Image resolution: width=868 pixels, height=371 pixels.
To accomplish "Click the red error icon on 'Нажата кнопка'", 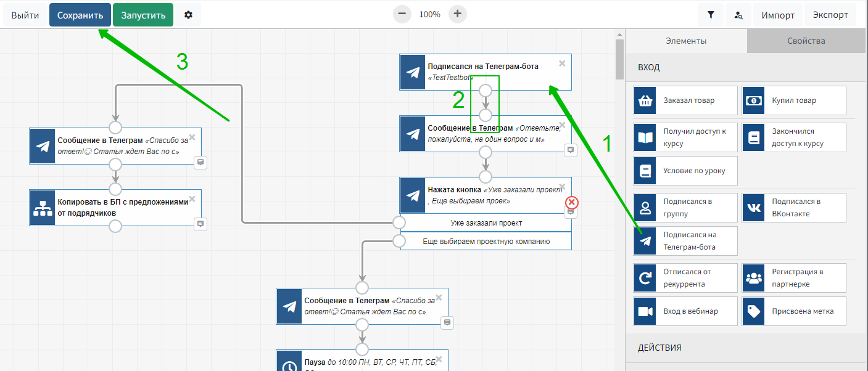I will pyautogui.click(x=572, y=202).
